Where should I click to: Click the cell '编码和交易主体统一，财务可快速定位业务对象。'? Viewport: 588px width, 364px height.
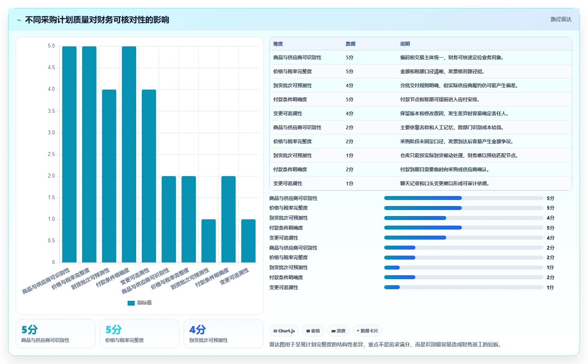pyautogui.click(x=452, y=58)
